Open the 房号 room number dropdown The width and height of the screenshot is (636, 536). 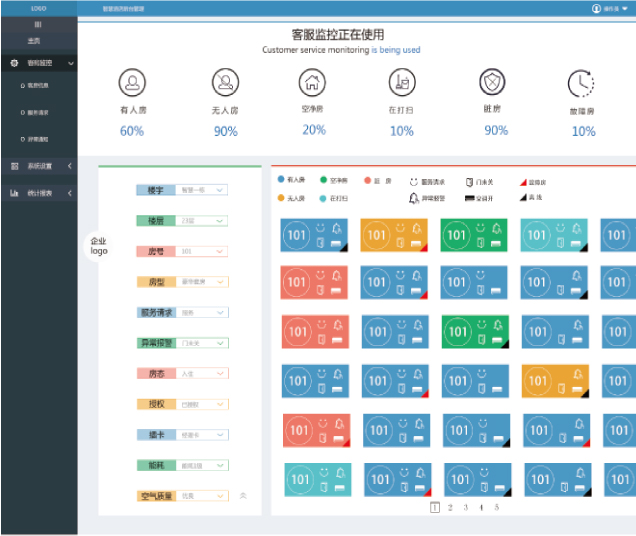202,252
